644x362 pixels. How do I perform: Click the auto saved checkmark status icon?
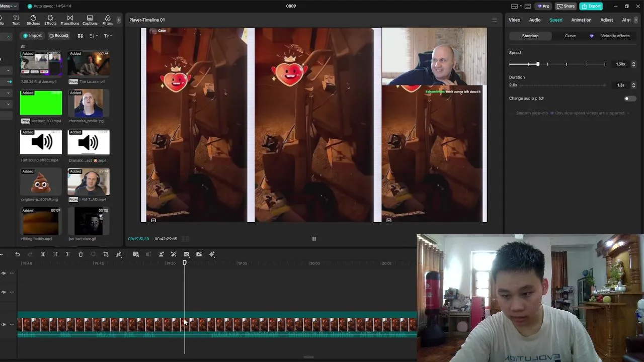pyautogui.click(x=30, y=6)
